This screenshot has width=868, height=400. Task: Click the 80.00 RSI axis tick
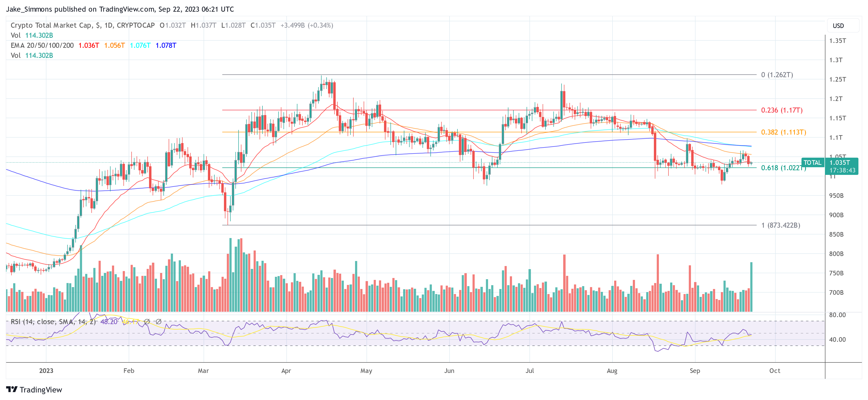tap(837, 315)
